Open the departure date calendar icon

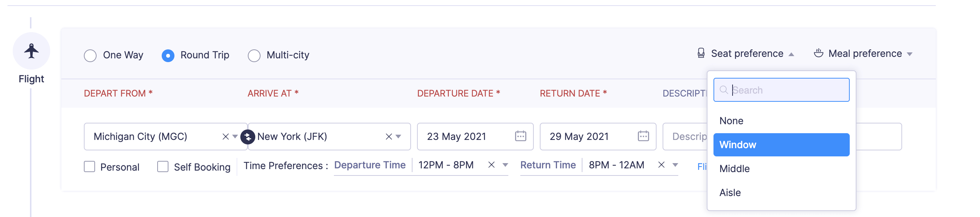(x=520, y=136)
